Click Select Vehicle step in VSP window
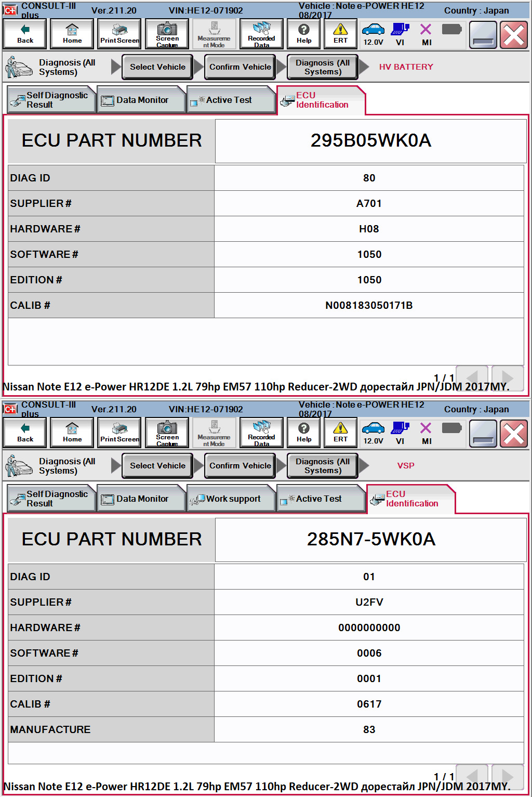The width and height of the screenshot is (532, 797). click(x=157, y=466)
